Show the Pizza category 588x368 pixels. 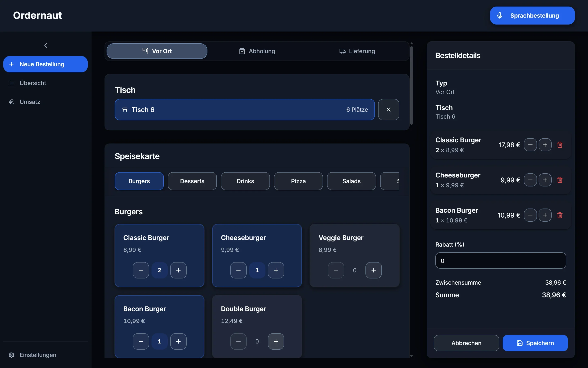[298, 181]
